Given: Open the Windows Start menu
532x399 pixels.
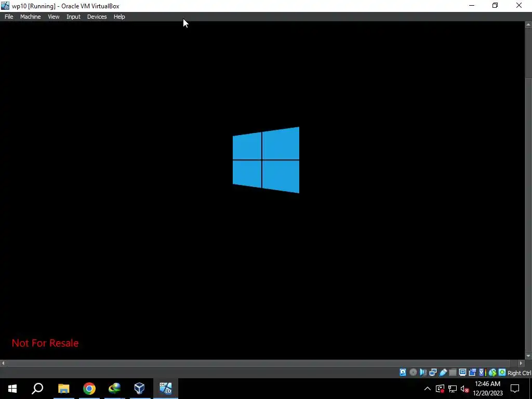Looking at the screenshot, I should (x=12, y=389).
